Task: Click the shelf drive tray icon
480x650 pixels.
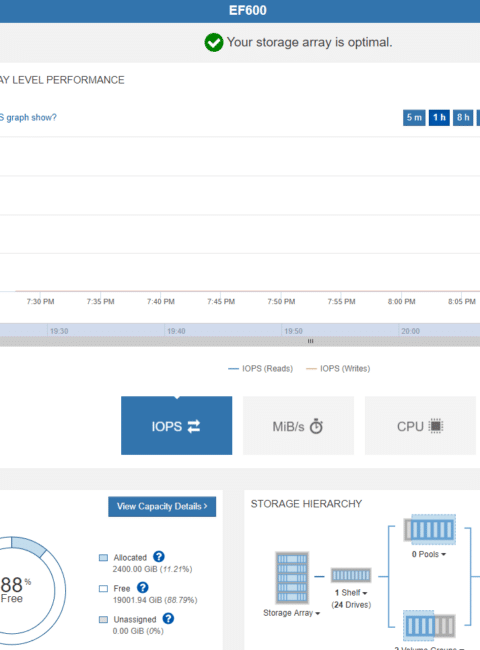Action: pyautogui.click(x=351, y=575)
